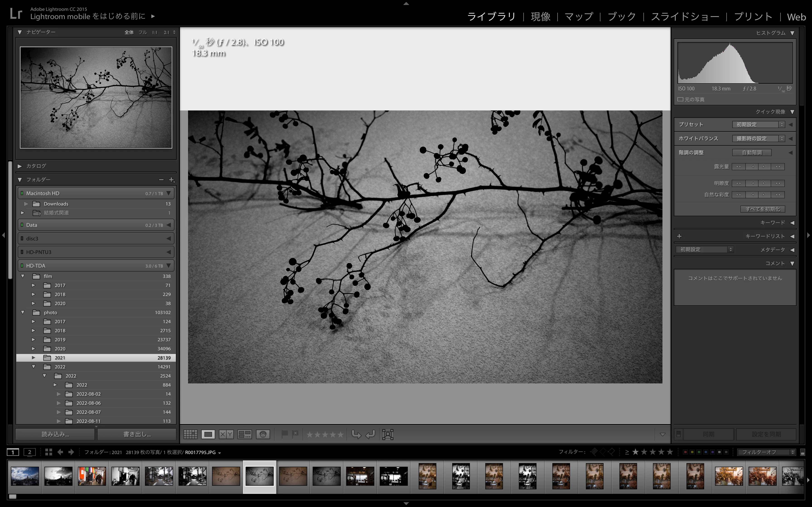Switch to Loupe view
812x507 pixels.
208,434
